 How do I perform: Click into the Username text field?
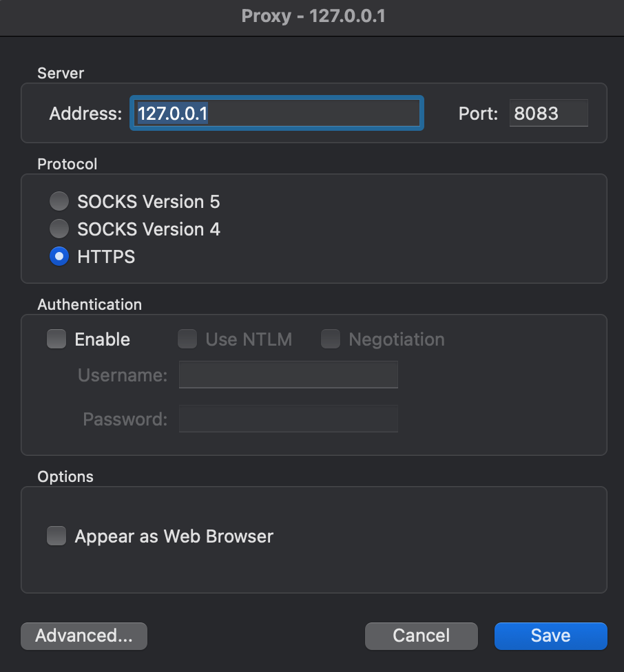click(x=288, y=375)
